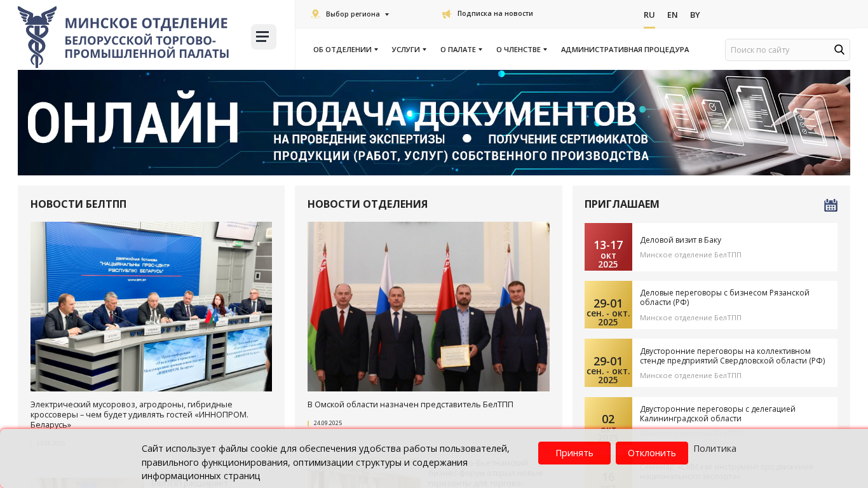This screenshot has width=868, height=488.
Task: Decline cookies with «Отклонить» button
Action: tap(652, 453)
